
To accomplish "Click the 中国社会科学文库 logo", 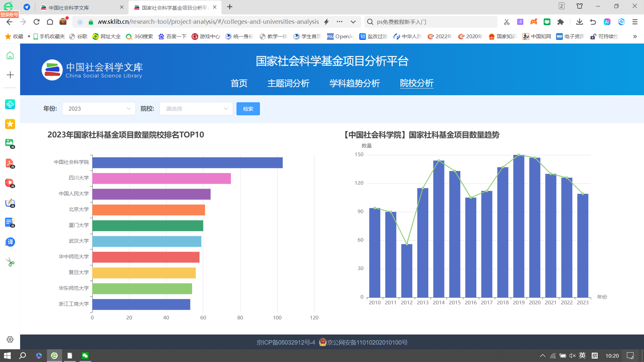I will click(92, 70).
